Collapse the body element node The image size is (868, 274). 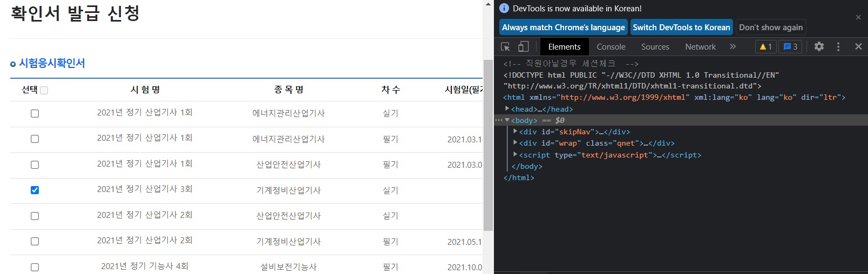[507, 120]
